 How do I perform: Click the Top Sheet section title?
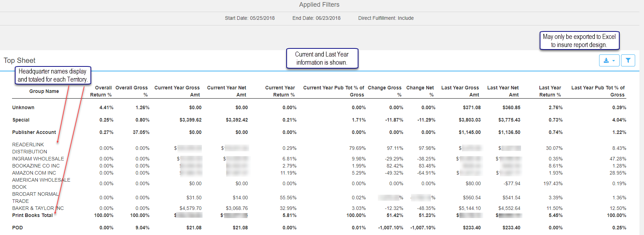tap(19, 60)
